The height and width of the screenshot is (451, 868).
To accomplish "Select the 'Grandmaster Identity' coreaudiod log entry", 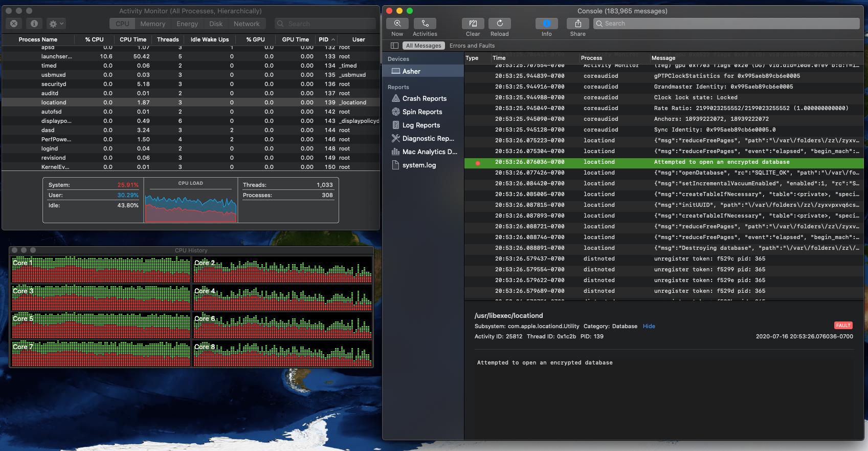I will [x=664, y=87].
